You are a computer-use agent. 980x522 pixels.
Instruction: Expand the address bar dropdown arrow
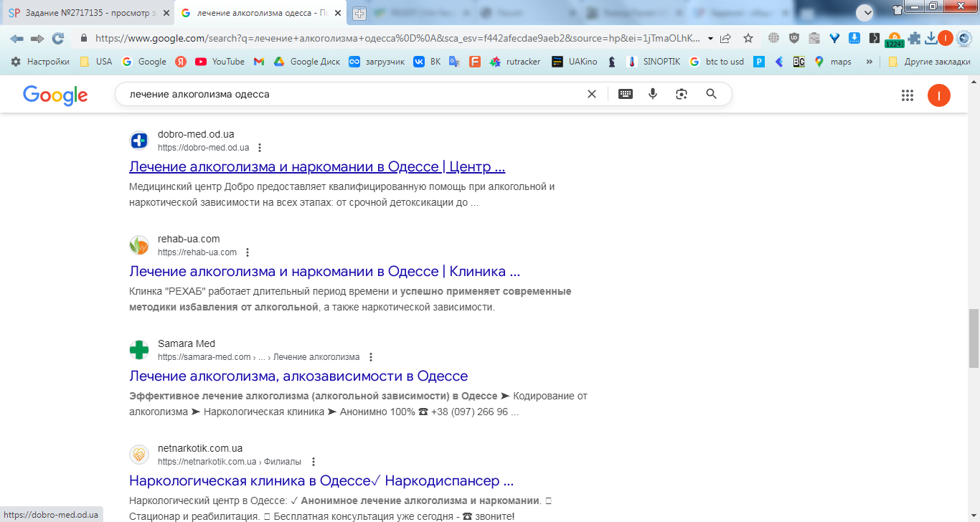[x=710, y=39]
